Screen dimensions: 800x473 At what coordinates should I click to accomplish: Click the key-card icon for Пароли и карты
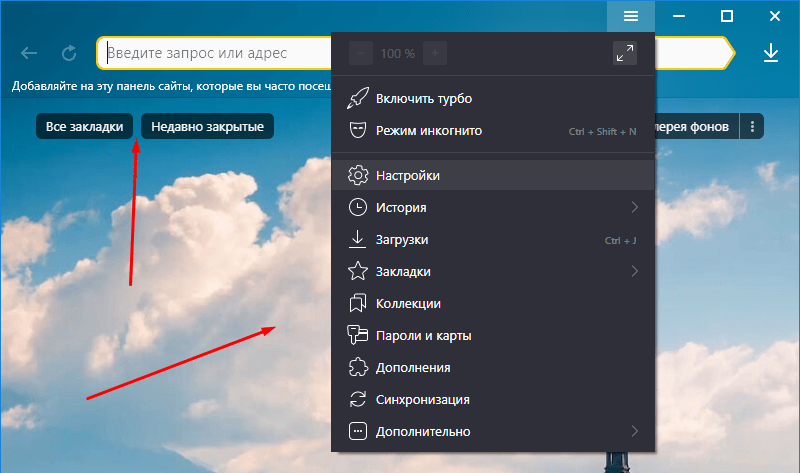tap(358, 335)
